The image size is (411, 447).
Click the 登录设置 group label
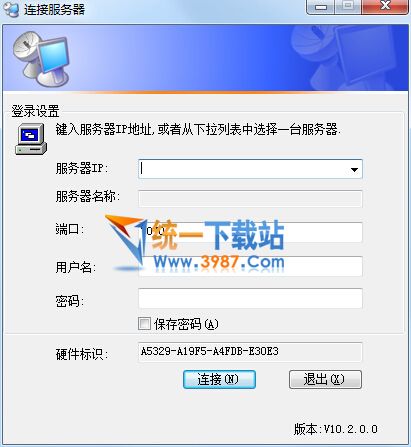35,111
